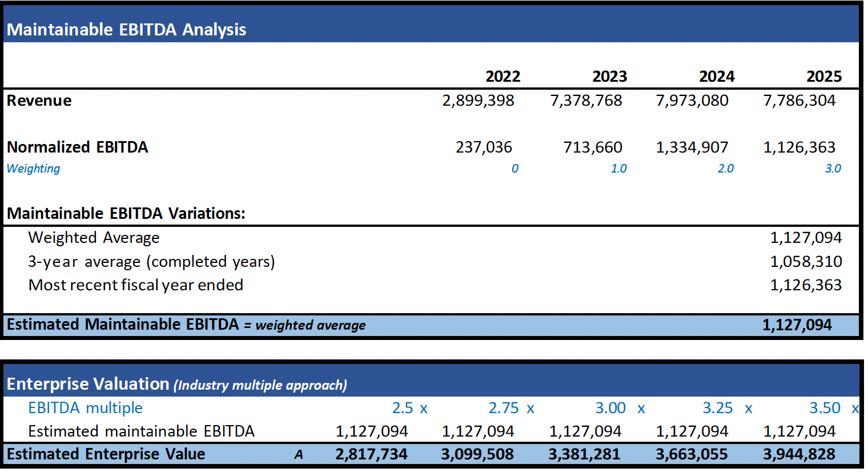Click the Weighted Average row label
Image resolution: width=868 pixels, height=472 pixels.
(94, 238)
